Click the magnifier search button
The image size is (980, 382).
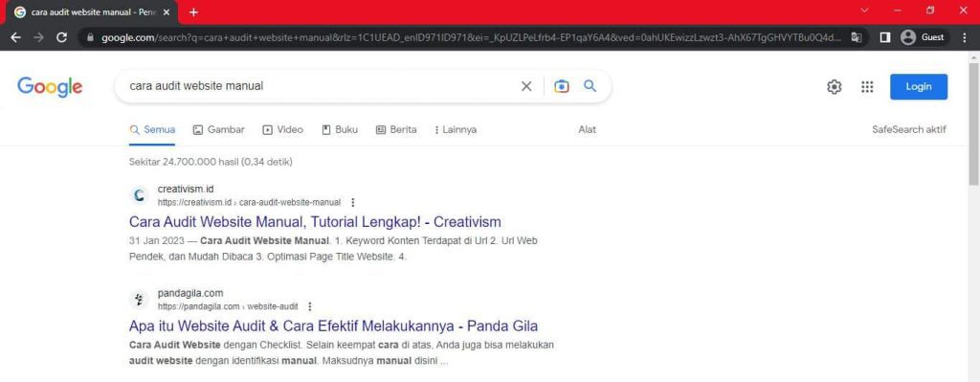[590, 85]
